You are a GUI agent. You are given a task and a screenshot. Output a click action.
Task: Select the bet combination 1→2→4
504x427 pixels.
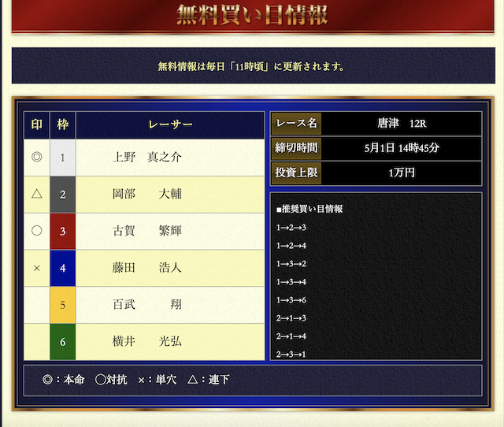[291, 246]
